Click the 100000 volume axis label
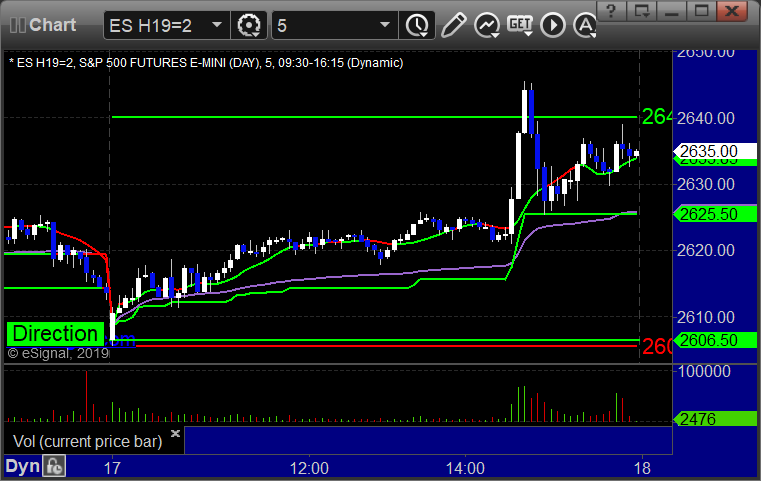Screen dimensions: 761x481 point(704,371)
